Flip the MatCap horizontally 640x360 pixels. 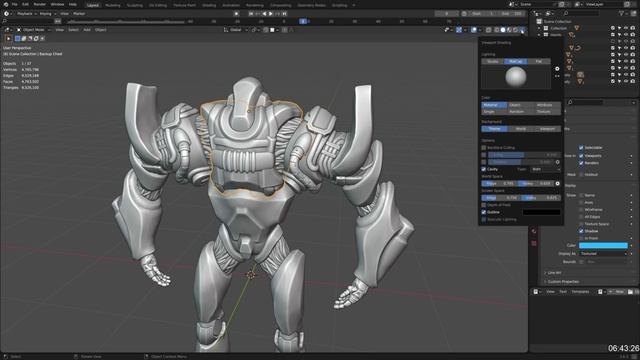[557, 76]
